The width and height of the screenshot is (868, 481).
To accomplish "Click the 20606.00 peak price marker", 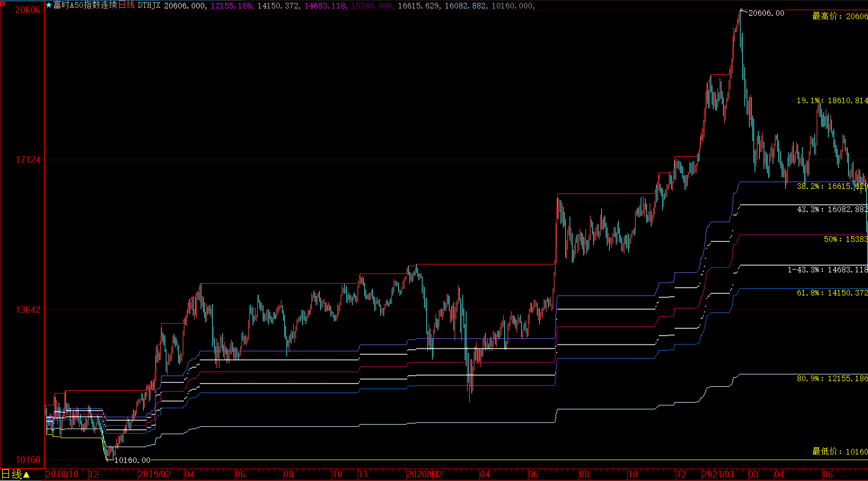I will [x=766, y=13].
